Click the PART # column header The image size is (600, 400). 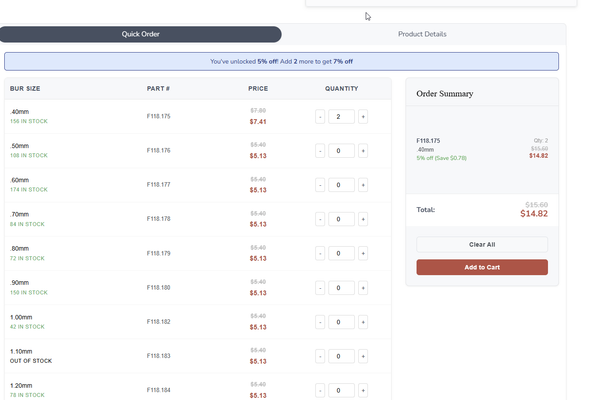click(158, 88)
